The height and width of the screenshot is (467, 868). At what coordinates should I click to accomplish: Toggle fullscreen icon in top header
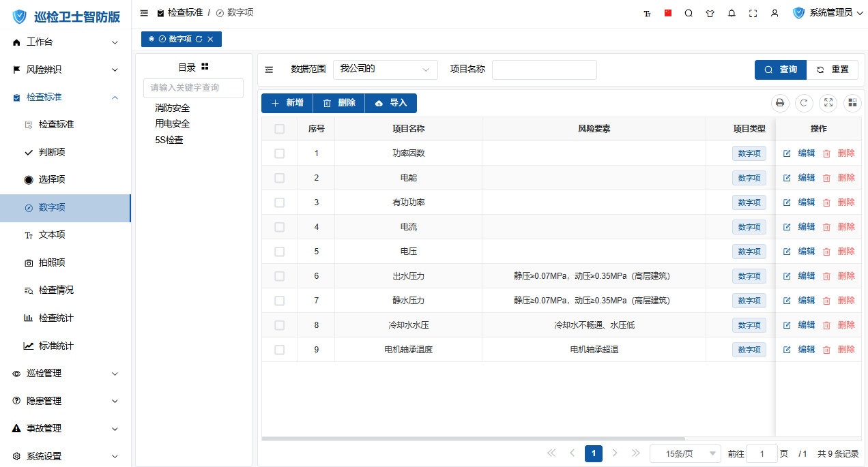pyautogui.click(x=753, y=13)
